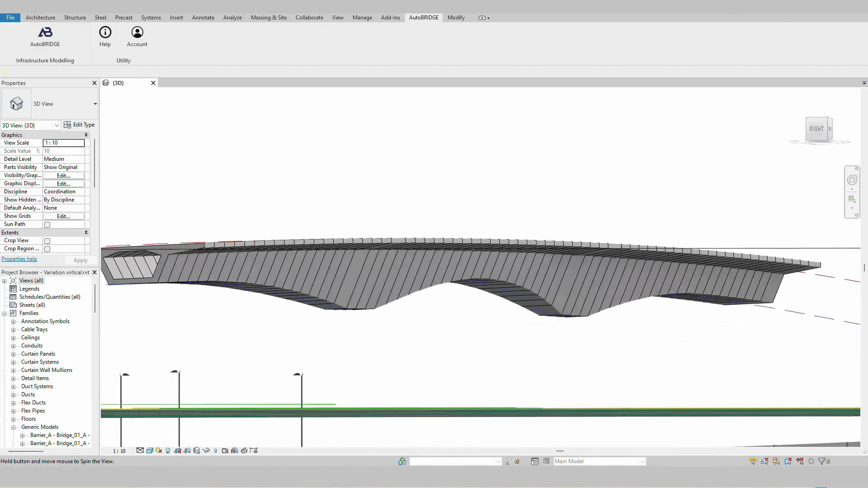Collapse the Families tree node
The width and height of the screenshot is (868, 488).
[x=5, y=314]
